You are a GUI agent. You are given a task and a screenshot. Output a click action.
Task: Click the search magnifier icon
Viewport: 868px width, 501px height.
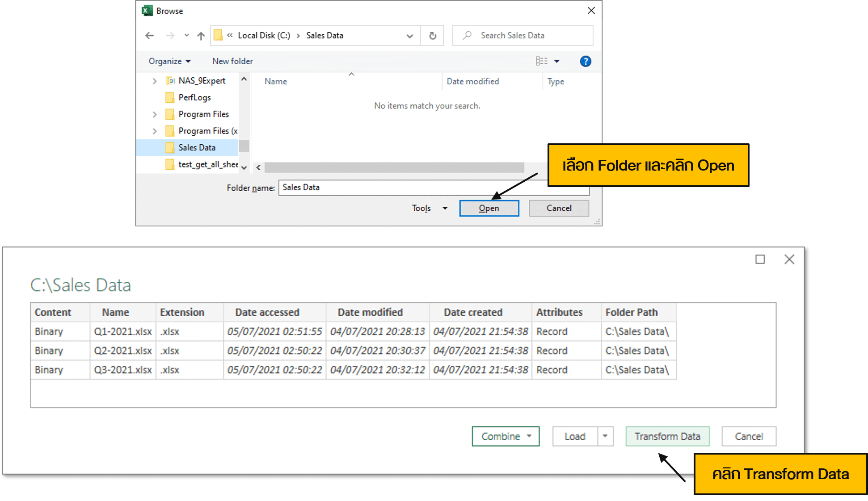point(467,35)
